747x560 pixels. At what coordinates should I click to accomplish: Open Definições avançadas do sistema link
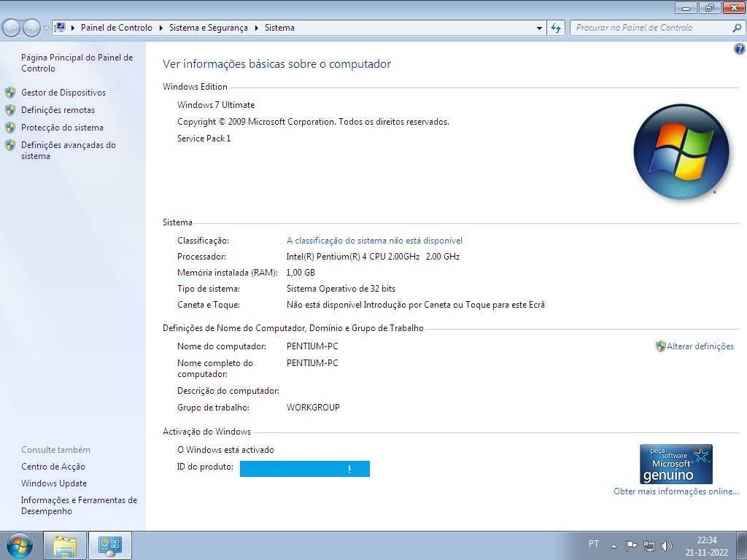[68, 150]
